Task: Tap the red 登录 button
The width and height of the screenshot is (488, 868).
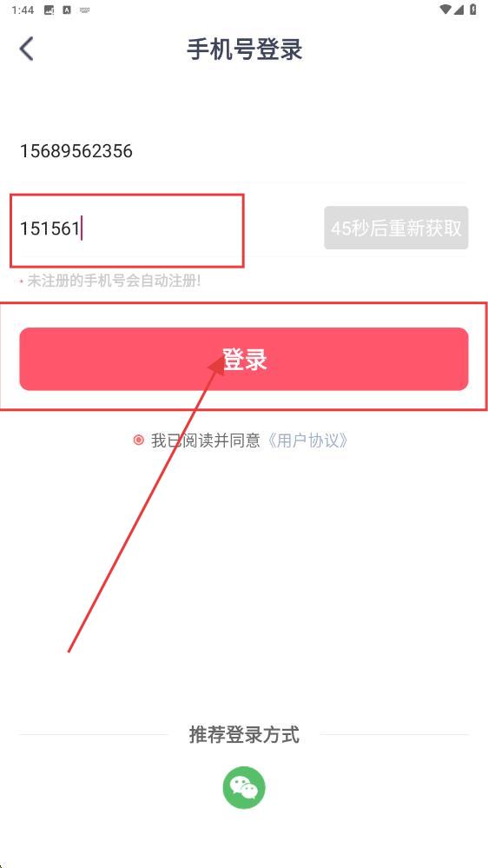Action: click(x=244, y=359)
